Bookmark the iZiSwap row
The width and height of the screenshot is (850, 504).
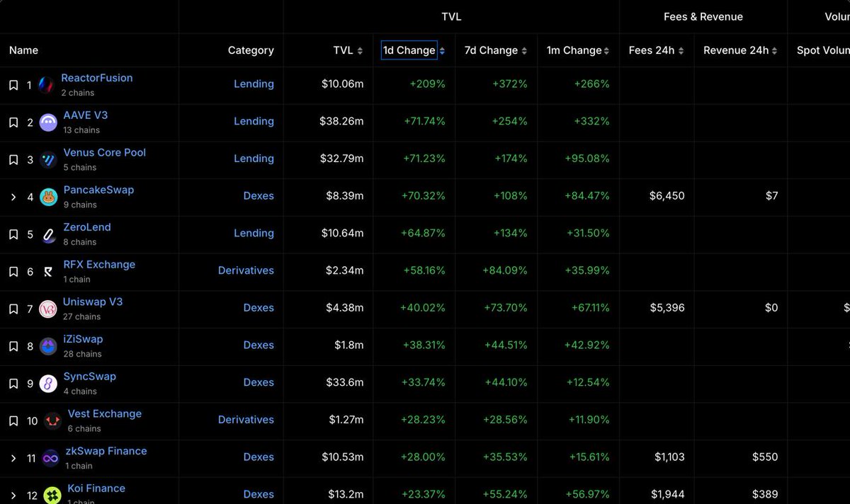pyautogui.click(x=13, y=346)
